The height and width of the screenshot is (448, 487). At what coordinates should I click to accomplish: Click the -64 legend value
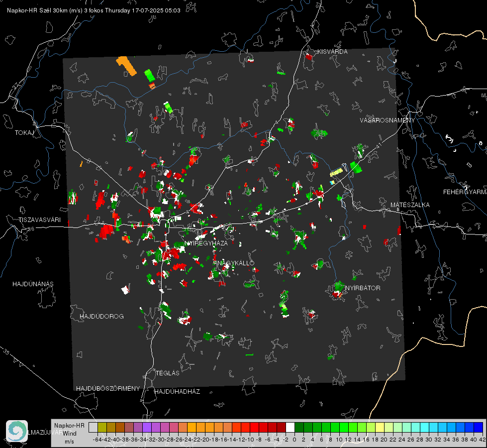coord(96,440)
